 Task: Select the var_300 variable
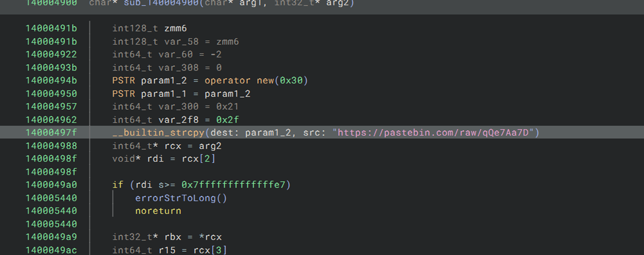[176, 107]
